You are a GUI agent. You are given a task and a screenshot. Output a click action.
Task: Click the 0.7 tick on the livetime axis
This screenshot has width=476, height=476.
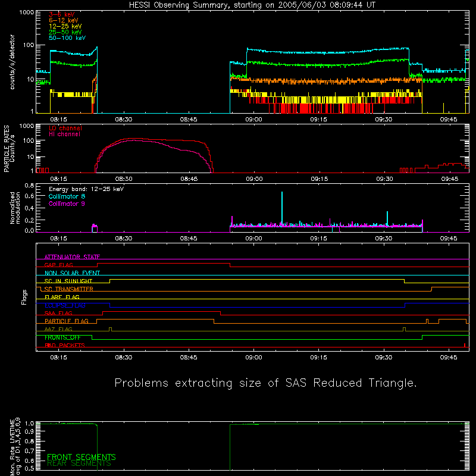click(x=29, y=451)
